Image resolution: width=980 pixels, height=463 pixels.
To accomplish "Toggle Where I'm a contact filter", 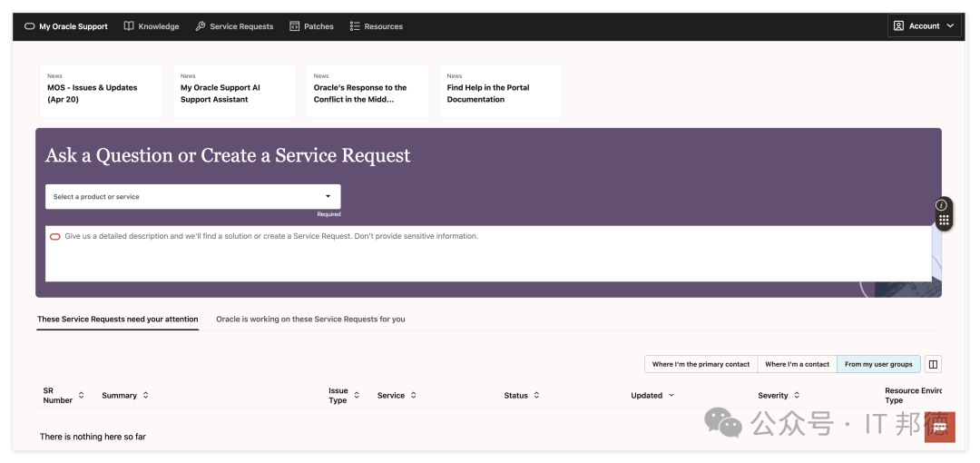I will pyautogui.click(x=797, y=364).
